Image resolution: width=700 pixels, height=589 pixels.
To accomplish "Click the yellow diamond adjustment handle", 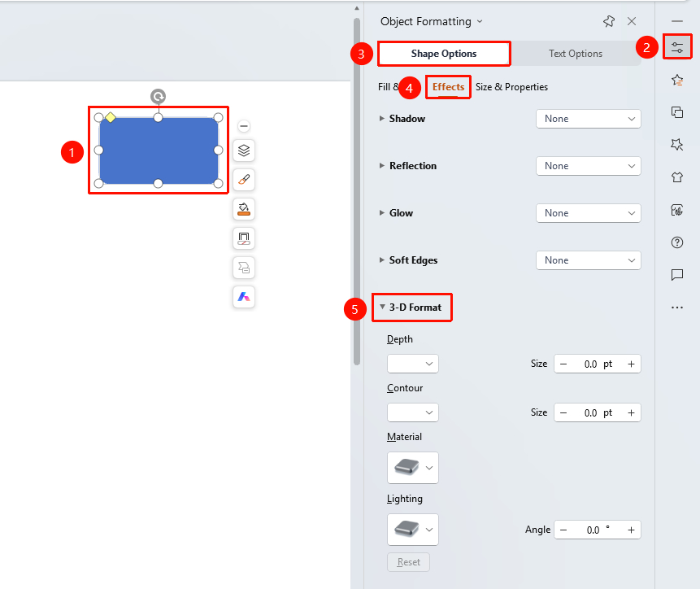I will 111,117.
